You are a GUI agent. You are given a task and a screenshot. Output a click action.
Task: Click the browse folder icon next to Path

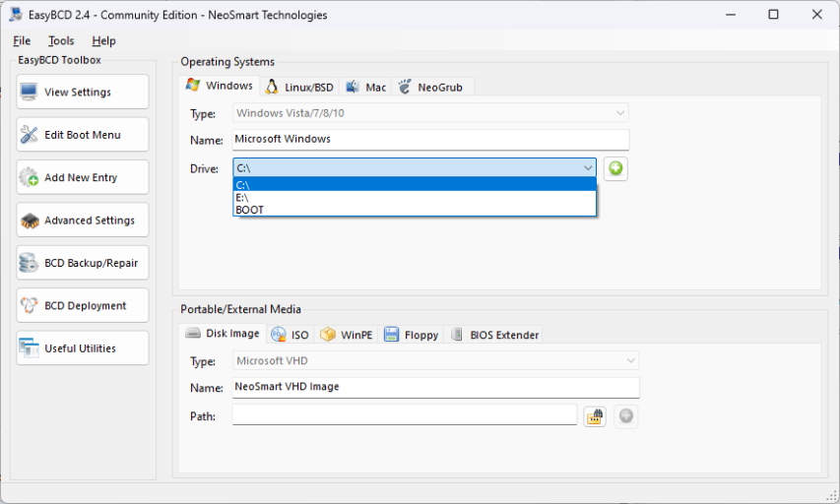[x=595, y=416]
